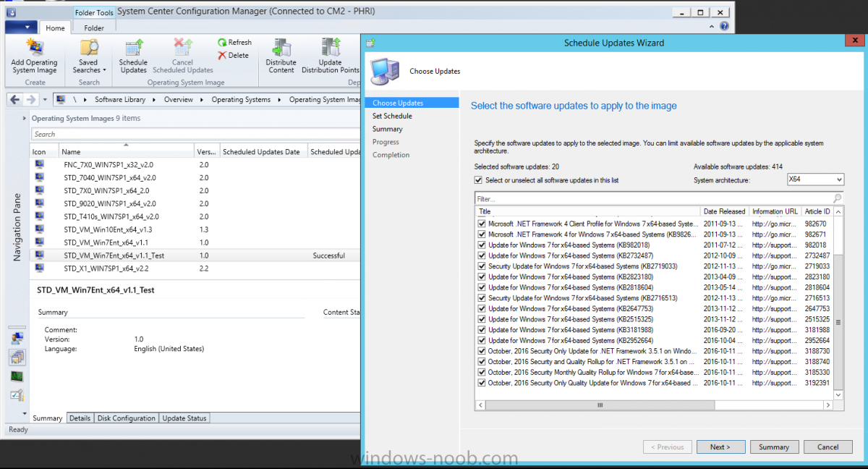
Task: Click the icon of STD_T410s_WIN7SP1_x64_v2.0 image
Action: click(40, 216)
